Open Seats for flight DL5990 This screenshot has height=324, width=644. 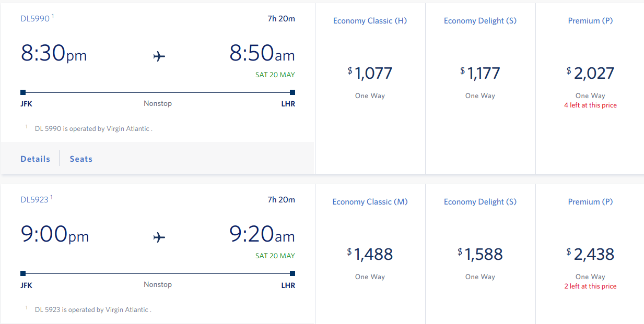[x=81, y=159]
